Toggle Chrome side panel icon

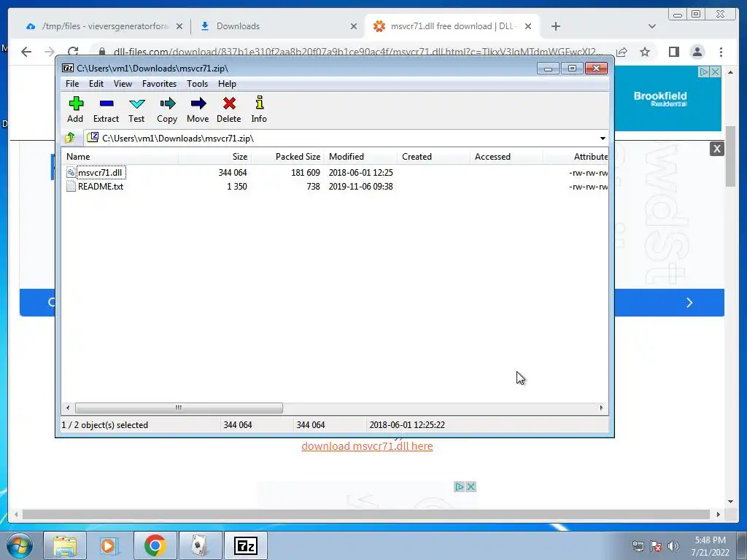[x=673, y=52]
